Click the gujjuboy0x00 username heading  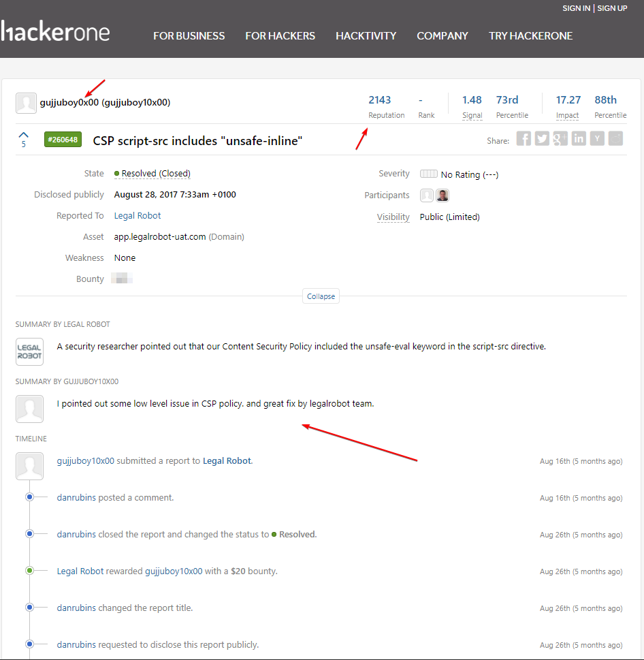point(69,102)
